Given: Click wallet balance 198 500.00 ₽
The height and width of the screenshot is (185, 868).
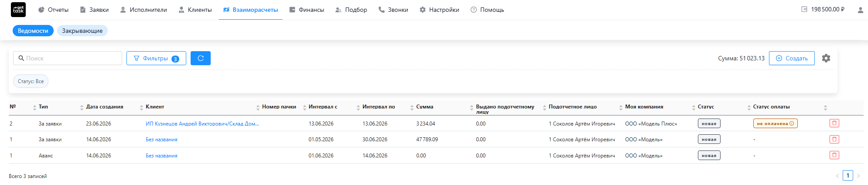Looking at the screenshot, I should pos(823,9).
